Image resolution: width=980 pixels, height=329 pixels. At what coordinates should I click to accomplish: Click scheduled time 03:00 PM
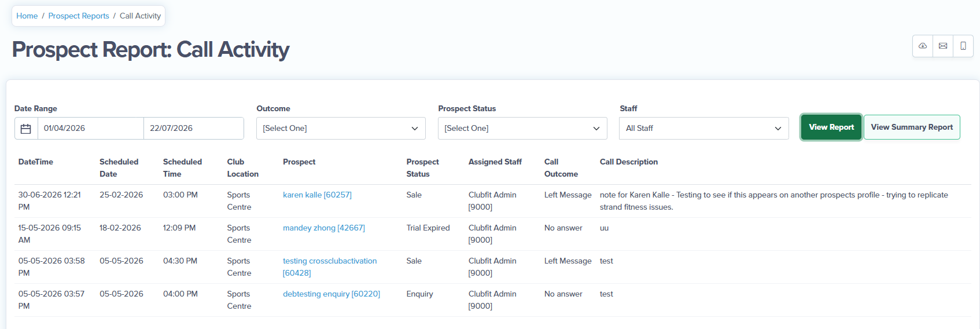[x=180, y=195]
